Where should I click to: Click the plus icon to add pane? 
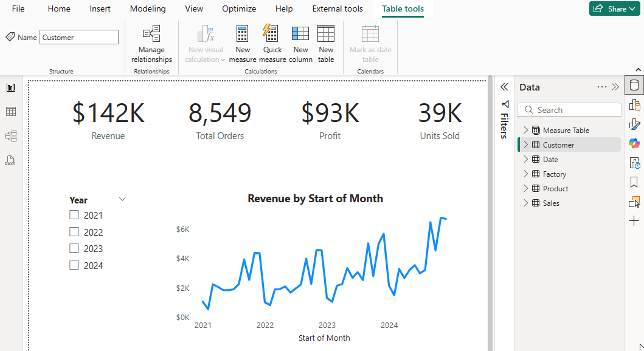click(634, 221)
